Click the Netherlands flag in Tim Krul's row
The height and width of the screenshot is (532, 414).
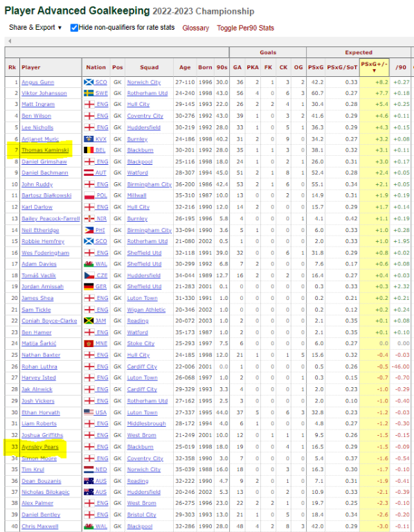tap(89, 469)
